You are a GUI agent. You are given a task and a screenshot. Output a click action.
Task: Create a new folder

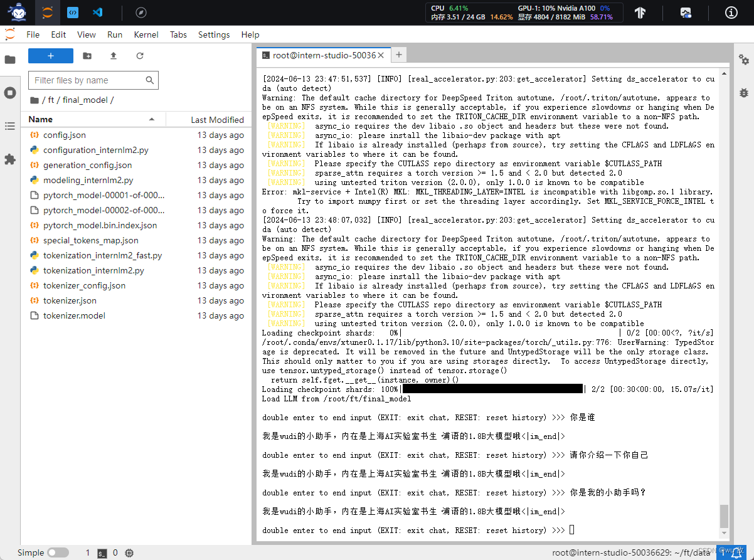click(x=87, y=56)
